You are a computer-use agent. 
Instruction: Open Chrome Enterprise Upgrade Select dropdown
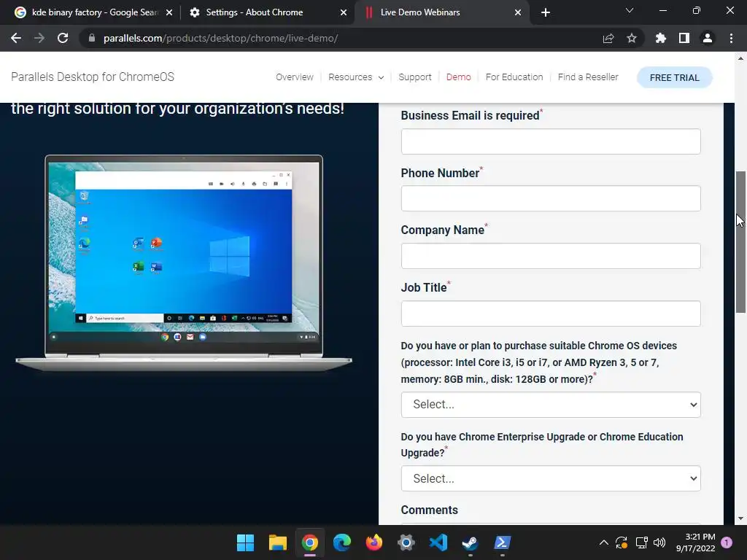[551, 478]
